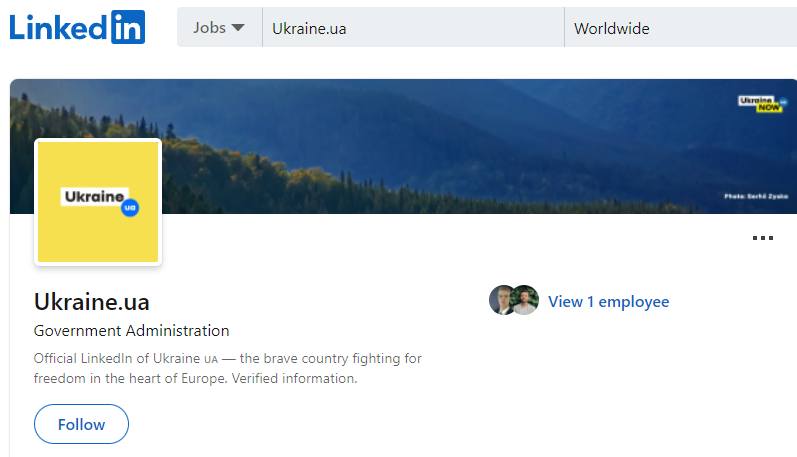Screen dimensions: 797x457
Task: Click the Ukraine NOW badge on banner
Action: click(x=761, y=103)
